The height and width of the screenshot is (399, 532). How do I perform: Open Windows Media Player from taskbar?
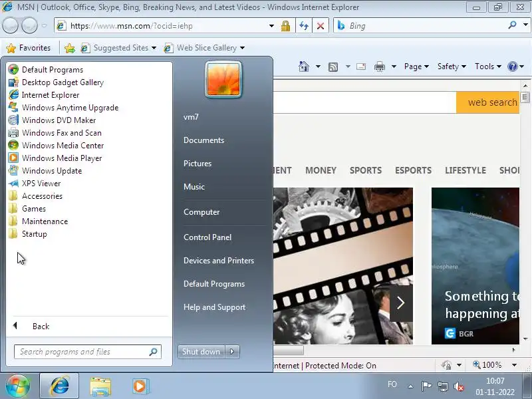[140, 386]
